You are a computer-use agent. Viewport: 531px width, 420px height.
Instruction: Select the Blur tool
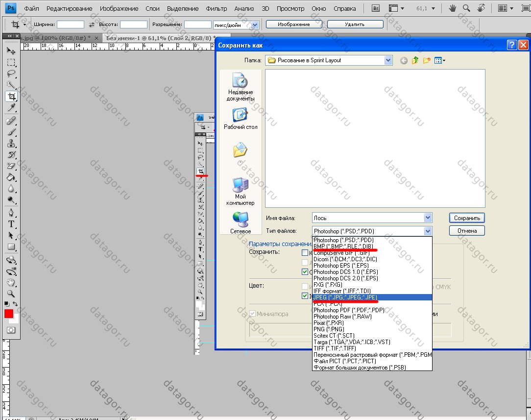point(11,189)
